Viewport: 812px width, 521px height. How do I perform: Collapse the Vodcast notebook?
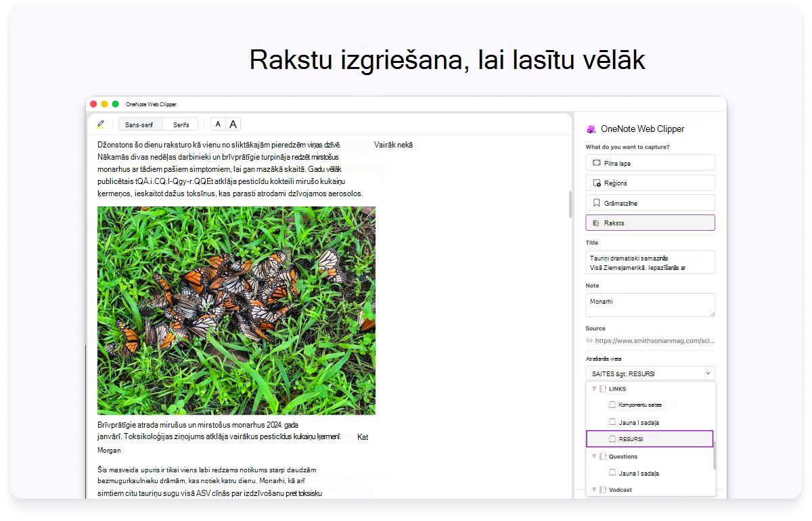coord(594,489)
